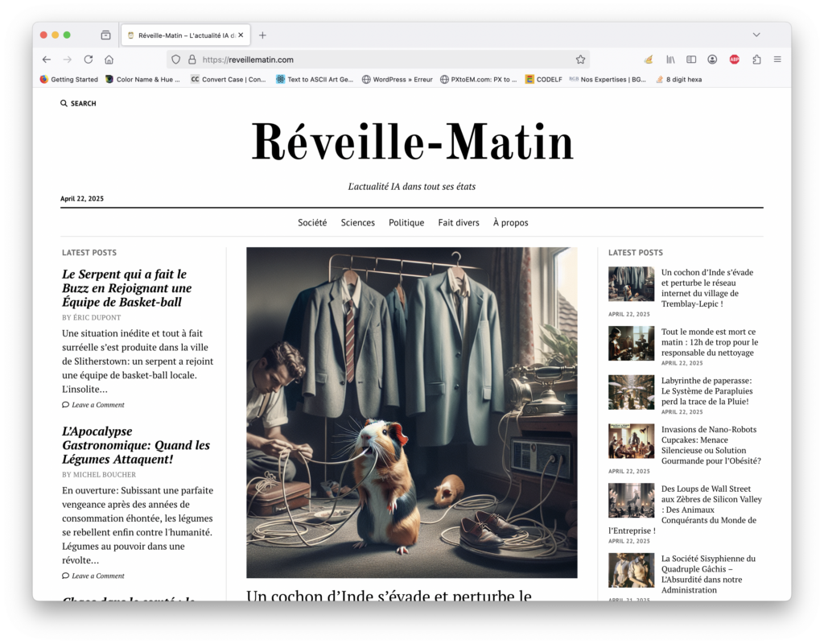Open Le Serpent qui a fait le Buzz article
The image size is (824, 644).
pos(126,288)
